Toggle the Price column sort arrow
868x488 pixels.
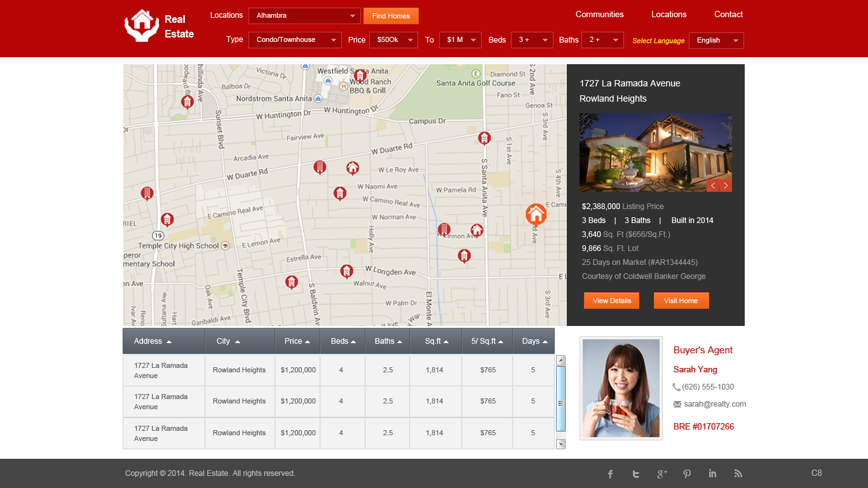point(308,341)
